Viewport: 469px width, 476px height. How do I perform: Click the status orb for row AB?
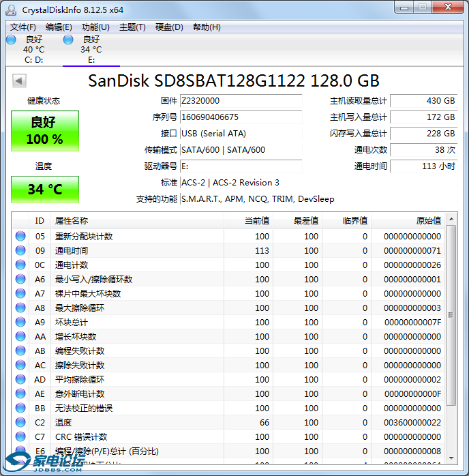pos(20,351)
